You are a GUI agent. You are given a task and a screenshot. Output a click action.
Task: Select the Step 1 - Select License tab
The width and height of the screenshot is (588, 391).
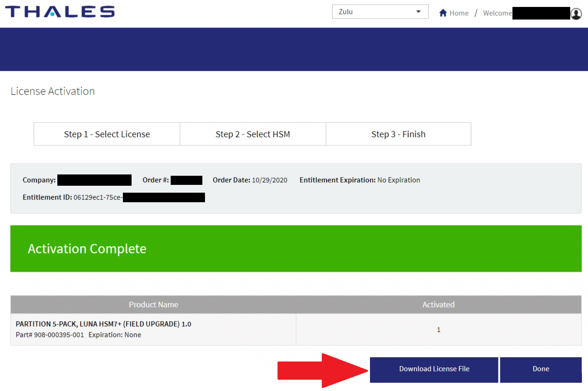[107, 134]
